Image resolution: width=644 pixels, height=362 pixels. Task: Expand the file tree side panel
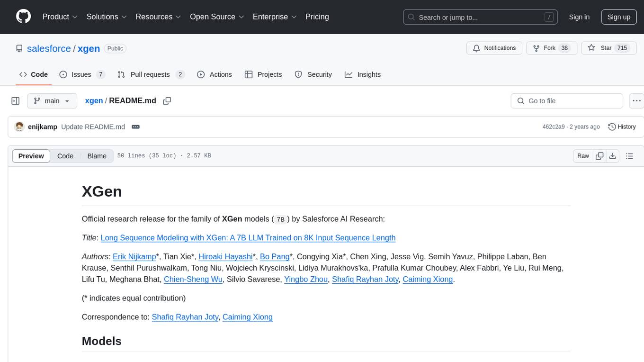(x=16, y=101)
